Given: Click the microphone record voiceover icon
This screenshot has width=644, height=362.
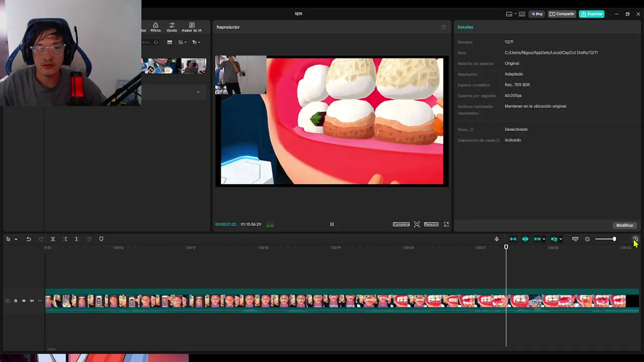Looking at the screenshot, I should (x=497, y=239).
